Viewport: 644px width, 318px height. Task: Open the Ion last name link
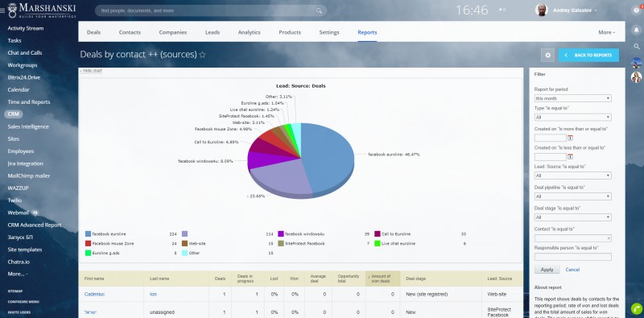click(153, 295)
